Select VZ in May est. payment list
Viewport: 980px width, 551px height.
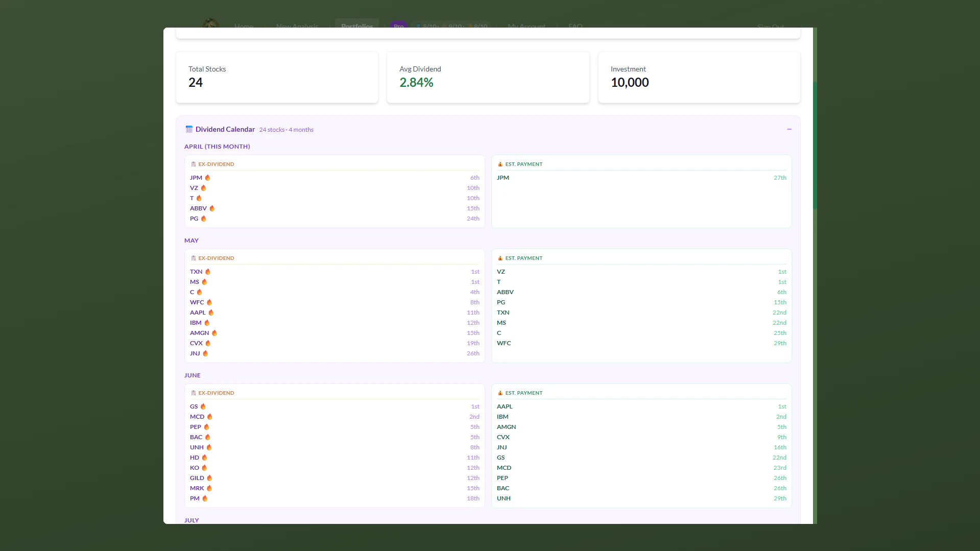[x=501, y=272]
